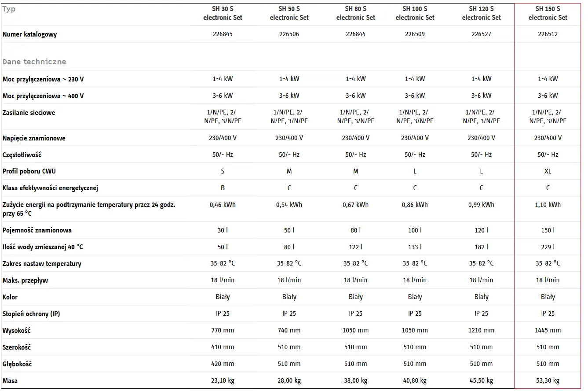Click catalog number 226845

click(x=223, y=34)
